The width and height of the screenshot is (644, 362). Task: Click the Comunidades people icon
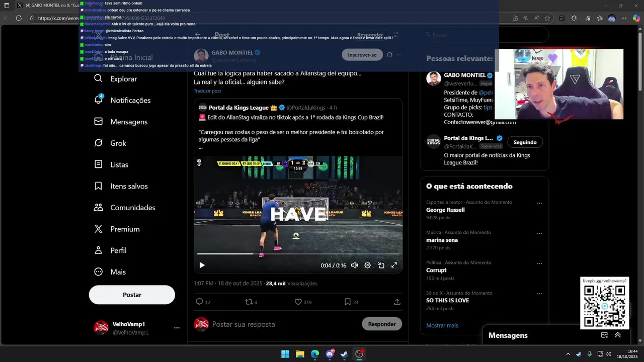[x=99, y=207]
